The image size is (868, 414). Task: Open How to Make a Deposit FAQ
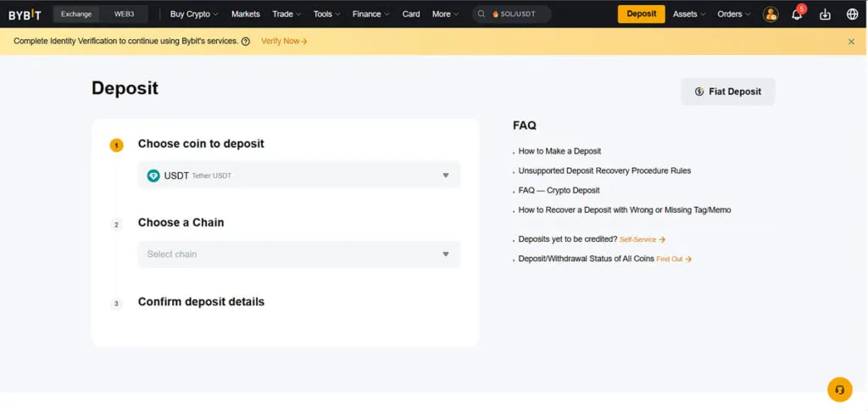pos(559,151)
